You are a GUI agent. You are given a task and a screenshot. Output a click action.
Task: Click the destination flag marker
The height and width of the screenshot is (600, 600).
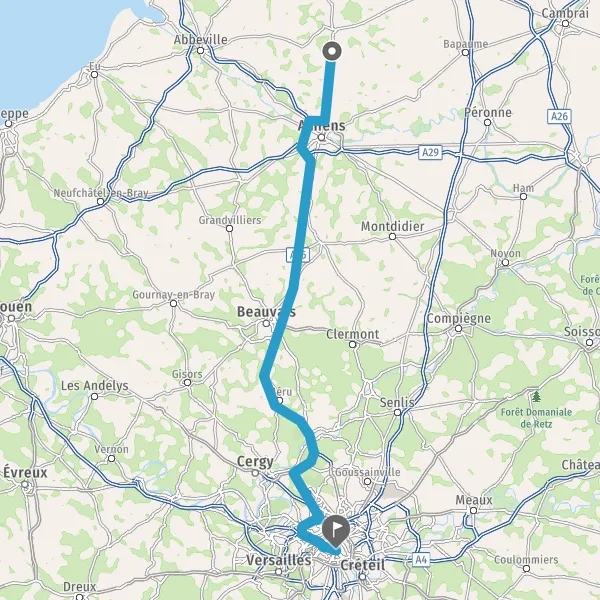[x=336, y=531]
